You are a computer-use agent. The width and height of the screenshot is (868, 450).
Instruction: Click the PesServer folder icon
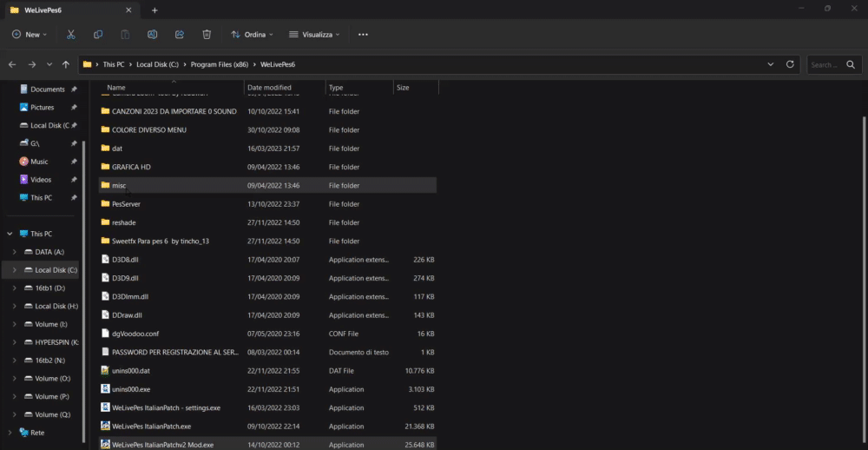pyautogui.click(x=105, y=204)
